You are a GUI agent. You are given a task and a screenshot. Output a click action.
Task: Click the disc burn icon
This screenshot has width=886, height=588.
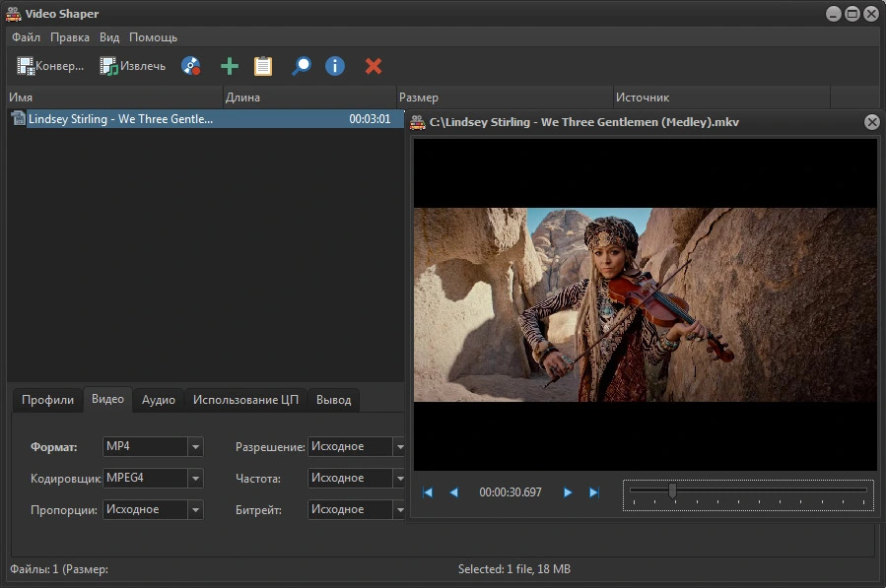point(191,66)
